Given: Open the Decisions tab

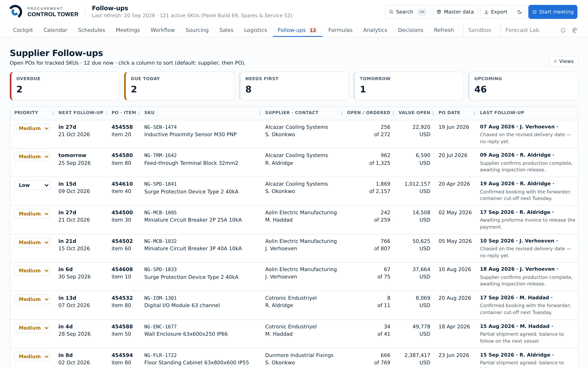Looking at the screenshot, I should (x=411, y=30).
